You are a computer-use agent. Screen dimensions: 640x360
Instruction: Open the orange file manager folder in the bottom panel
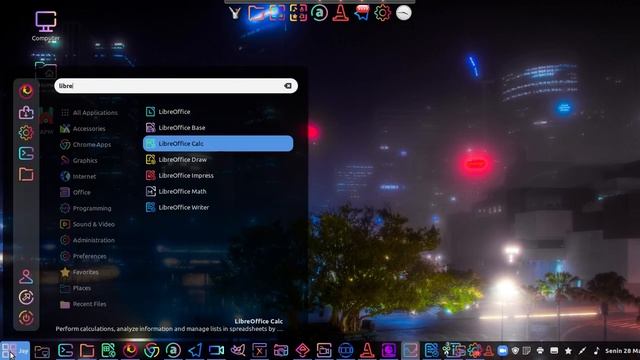[x=87, y=350]
